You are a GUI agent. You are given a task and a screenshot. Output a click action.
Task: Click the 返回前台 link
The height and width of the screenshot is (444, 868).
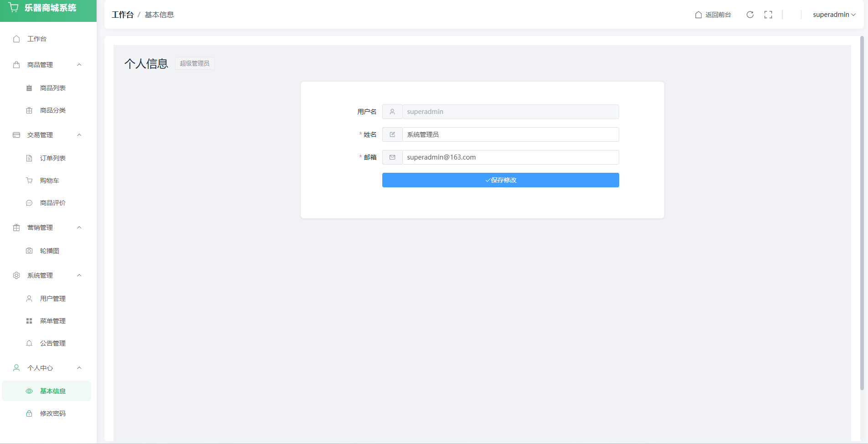tap(718, 15)
